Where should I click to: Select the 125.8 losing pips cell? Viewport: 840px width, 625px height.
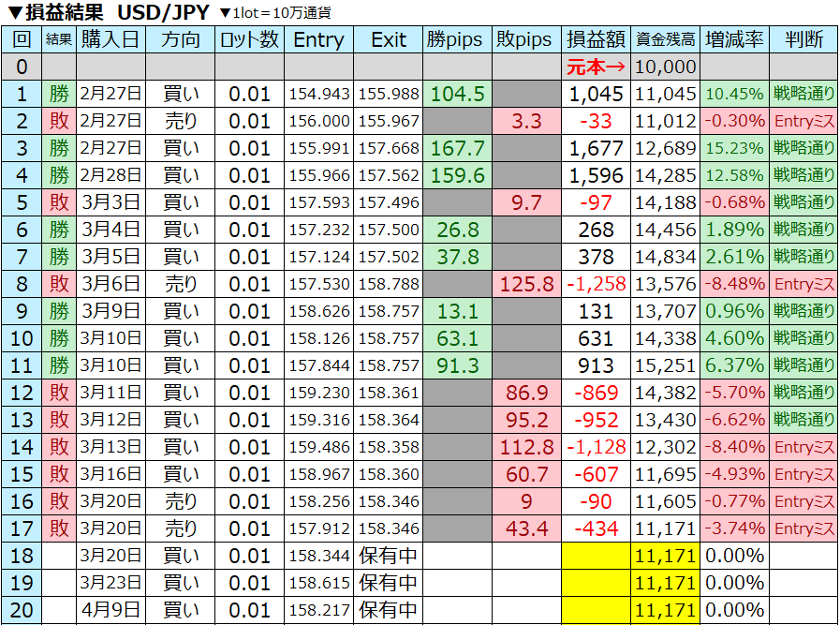(x=525, y=284)
